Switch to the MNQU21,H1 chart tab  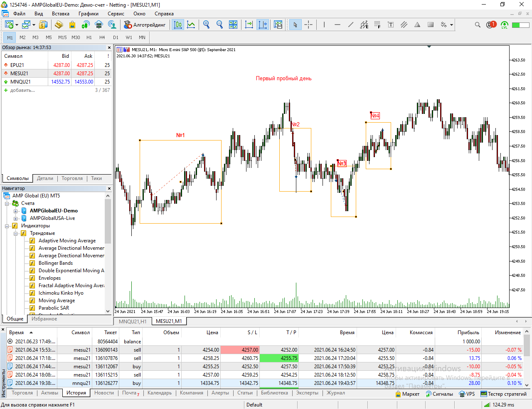(x=133, y=321)
